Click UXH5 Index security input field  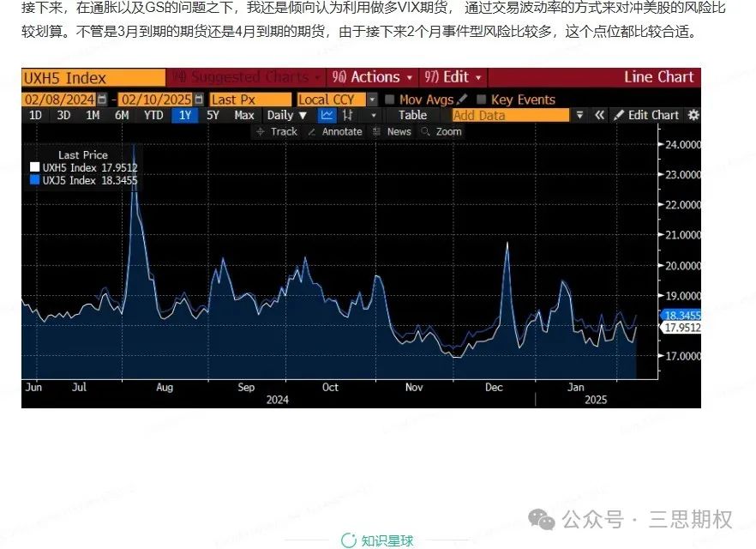point(93,78)
